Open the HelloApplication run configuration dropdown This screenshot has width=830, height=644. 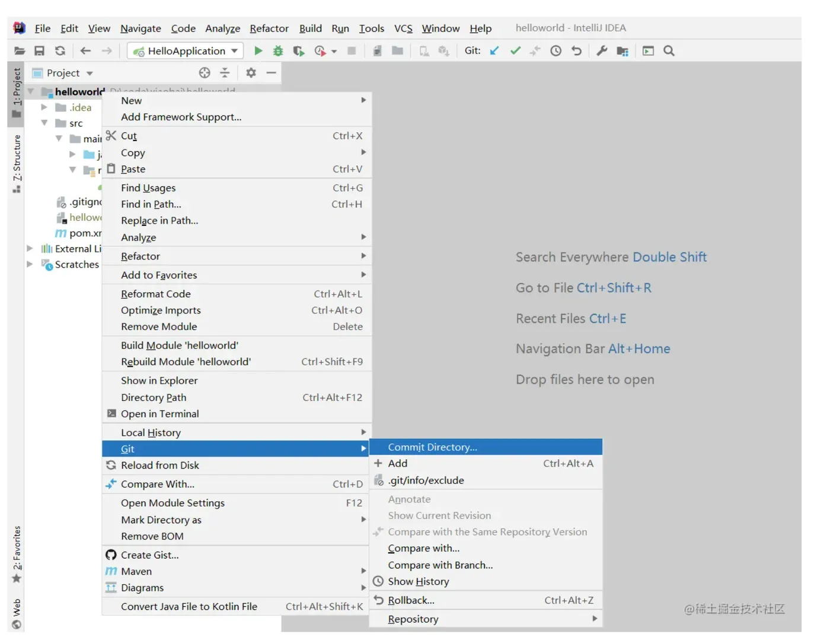pyautogui.click(x=185, y=51)
